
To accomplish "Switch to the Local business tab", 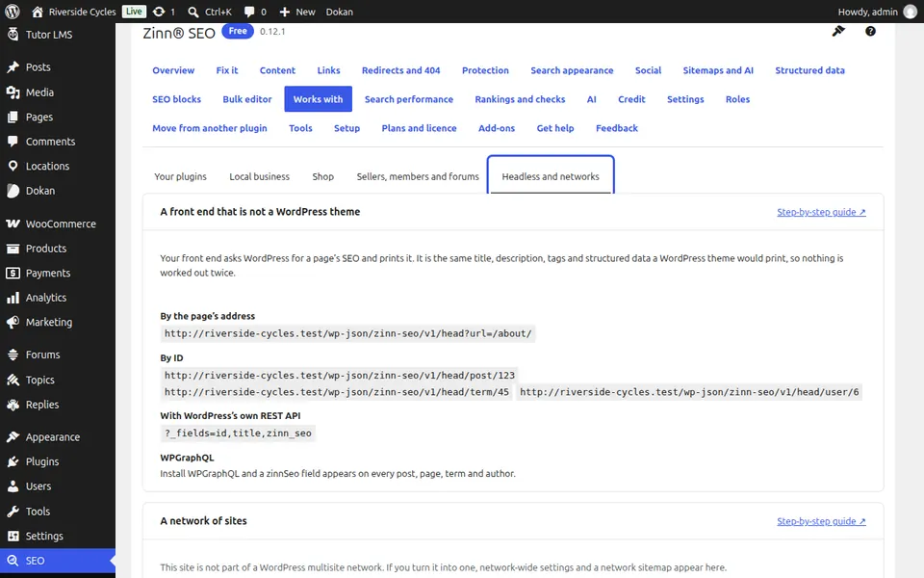I will (259, 176).
